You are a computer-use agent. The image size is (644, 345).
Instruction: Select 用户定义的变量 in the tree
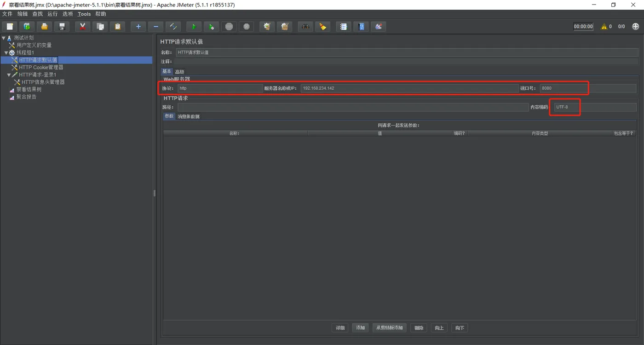[x=34, y=45]
